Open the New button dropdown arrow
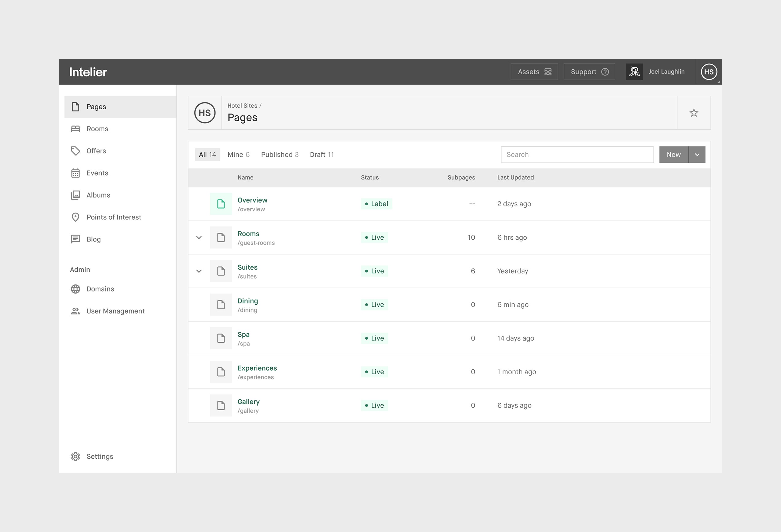The image size is (781, 532). click(x=697, y=155)
